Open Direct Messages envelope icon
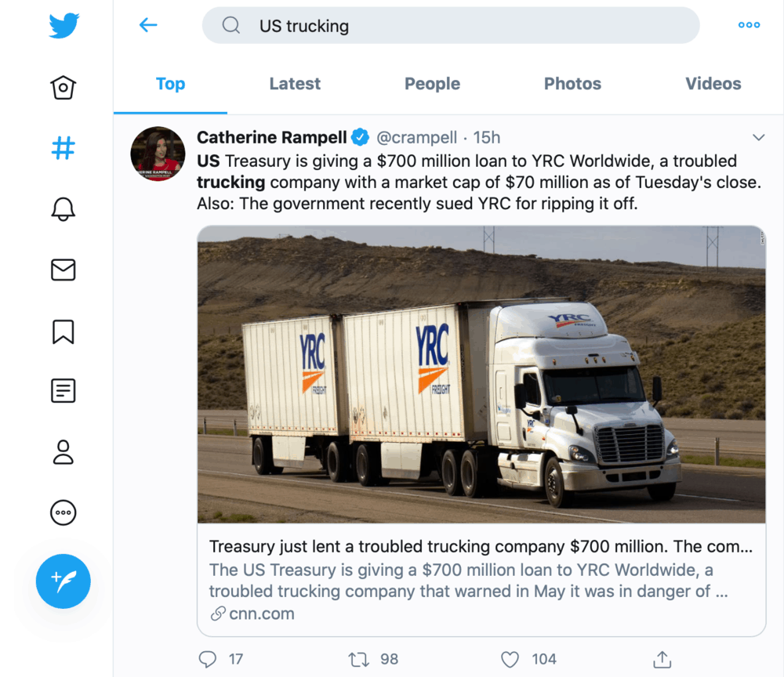Screen dimensions: 784x677 (63, 270)
